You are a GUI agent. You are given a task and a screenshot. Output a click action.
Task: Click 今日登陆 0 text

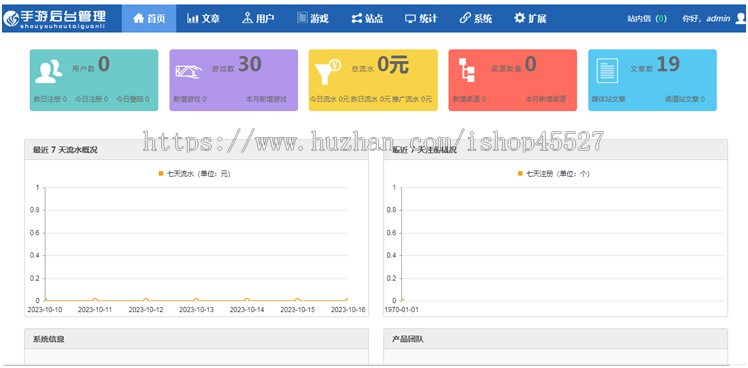point(133,99)
